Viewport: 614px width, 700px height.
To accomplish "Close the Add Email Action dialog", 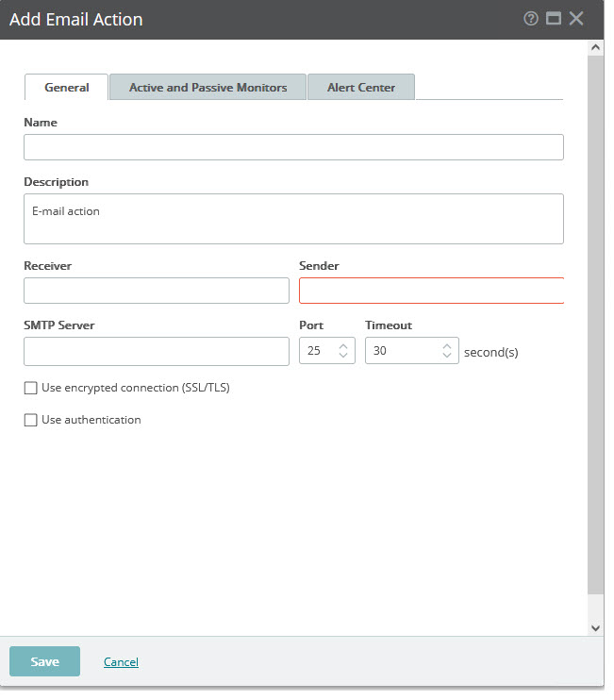I will (576, 19).
